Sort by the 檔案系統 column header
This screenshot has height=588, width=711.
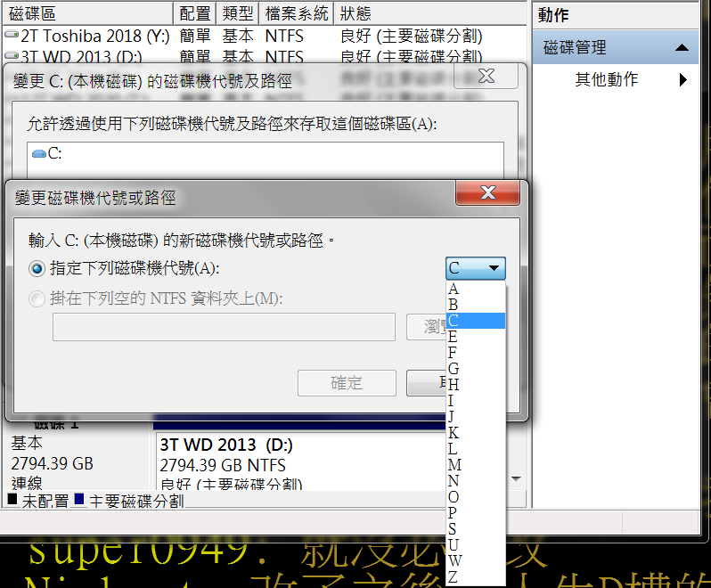(x=296, y=13)
